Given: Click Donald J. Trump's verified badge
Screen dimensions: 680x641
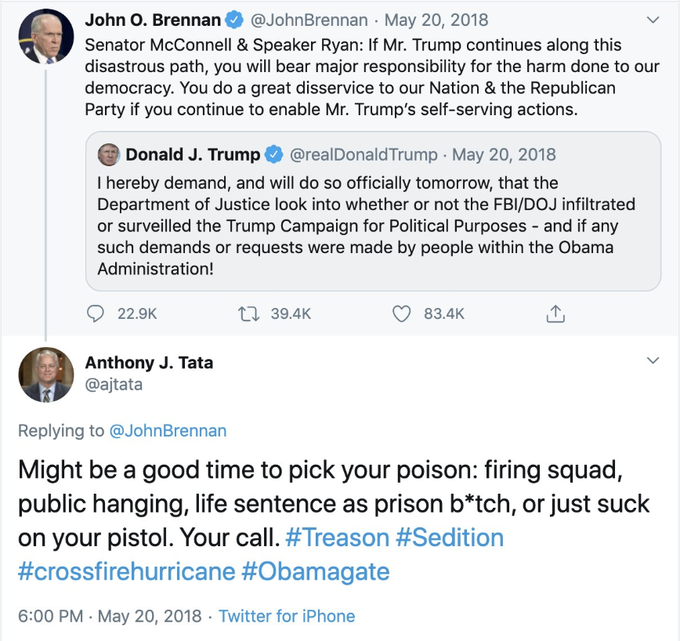Looking at the screenshot, I should coord(275,154).
